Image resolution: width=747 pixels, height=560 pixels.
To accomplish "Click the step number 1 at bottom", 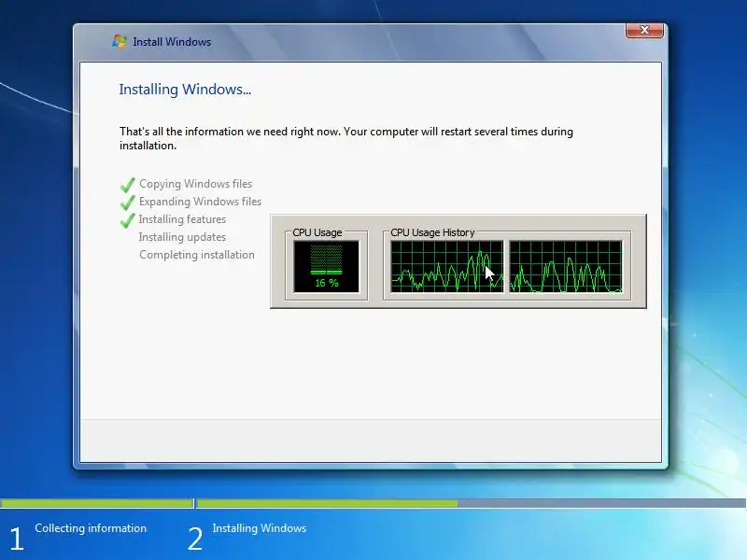I will click(x=17, y=539).
